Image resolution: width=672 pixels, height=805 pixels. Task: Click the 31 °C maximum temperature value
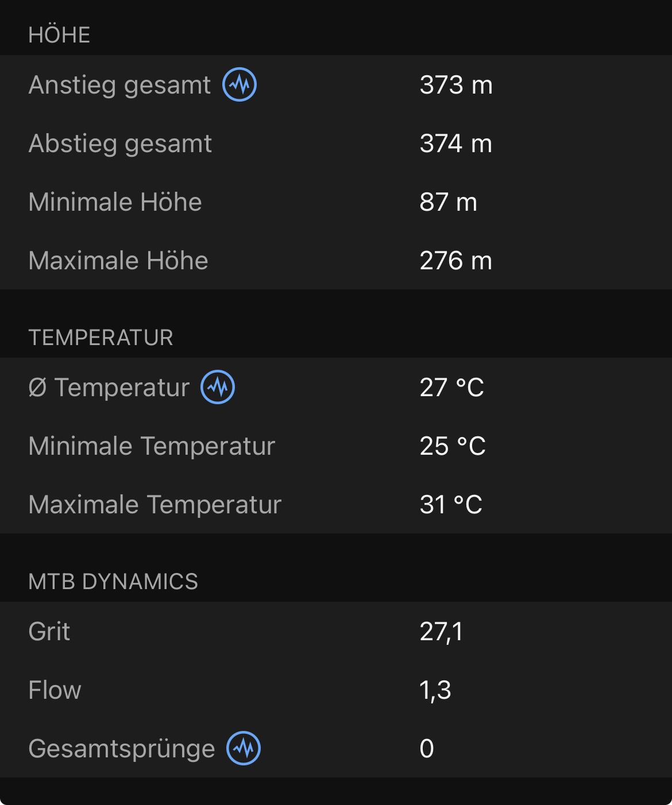(x=451, y=505)
